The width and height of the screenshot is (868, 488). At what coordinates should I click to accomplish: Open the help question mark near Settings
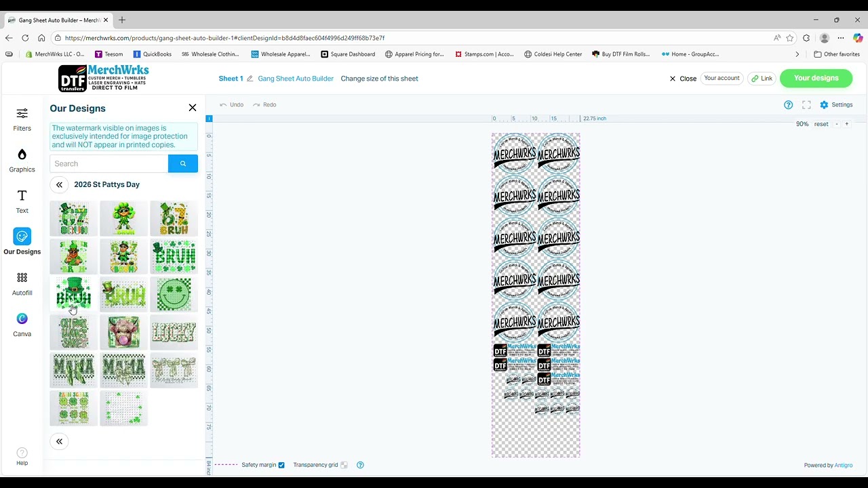788,105
